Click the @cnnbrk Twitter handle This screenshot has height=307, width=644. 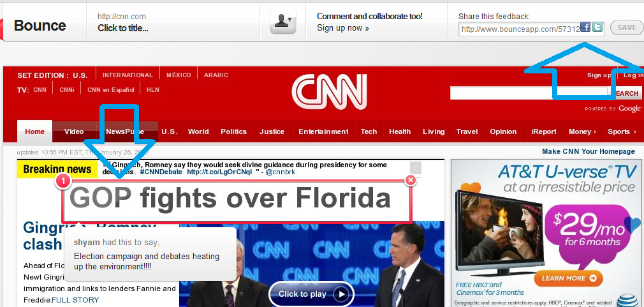click(280, 172)
